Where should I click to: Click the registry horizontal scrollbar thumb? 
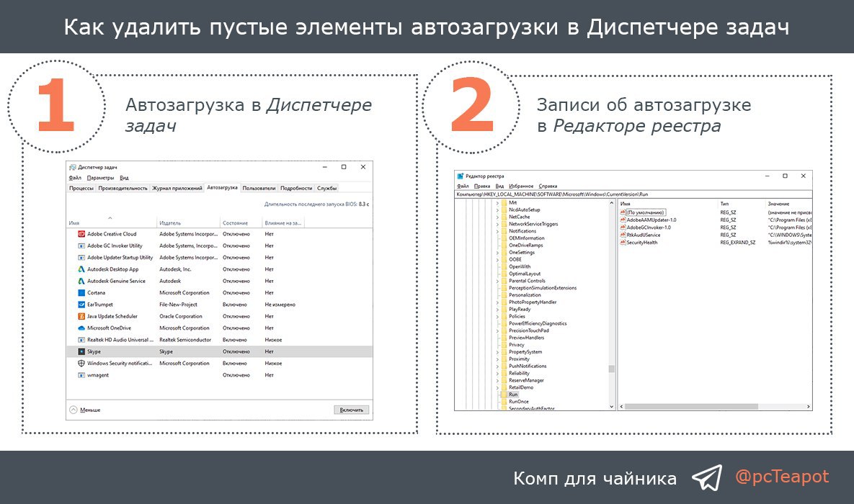(692, 407)
